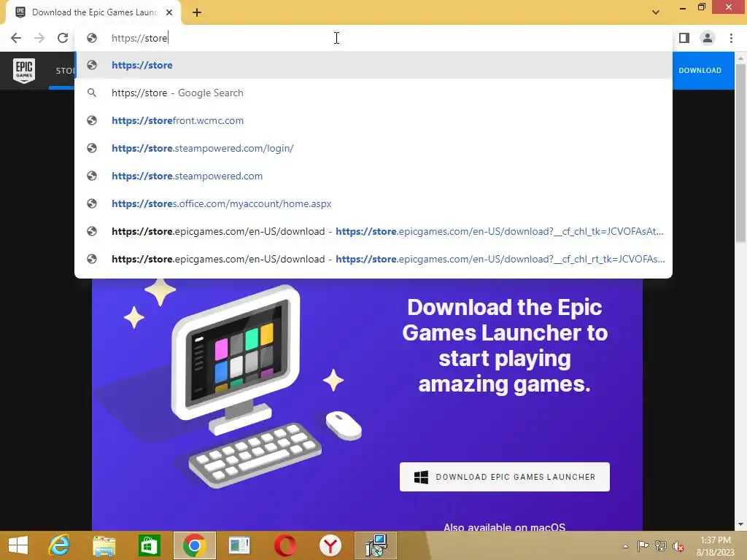Click Download Epic Games Launcher button
The width and height of the screenshot is (747, 560).
[505, 477]
